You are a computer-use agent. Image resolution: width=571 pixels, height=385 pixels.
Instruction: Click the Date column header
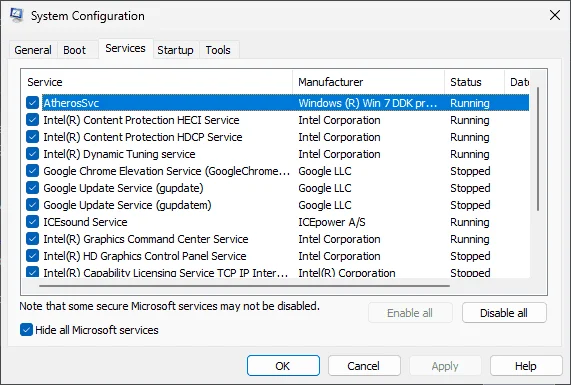coord(517,82)
